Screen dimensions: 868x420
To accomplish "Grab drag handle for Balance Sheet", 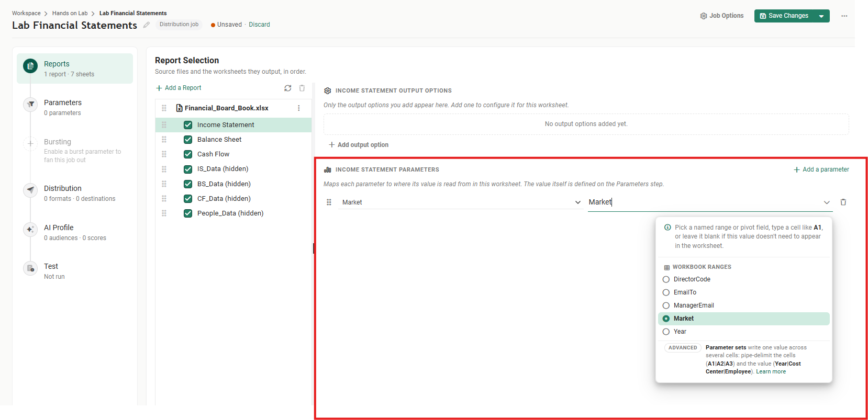I will 164,139.
